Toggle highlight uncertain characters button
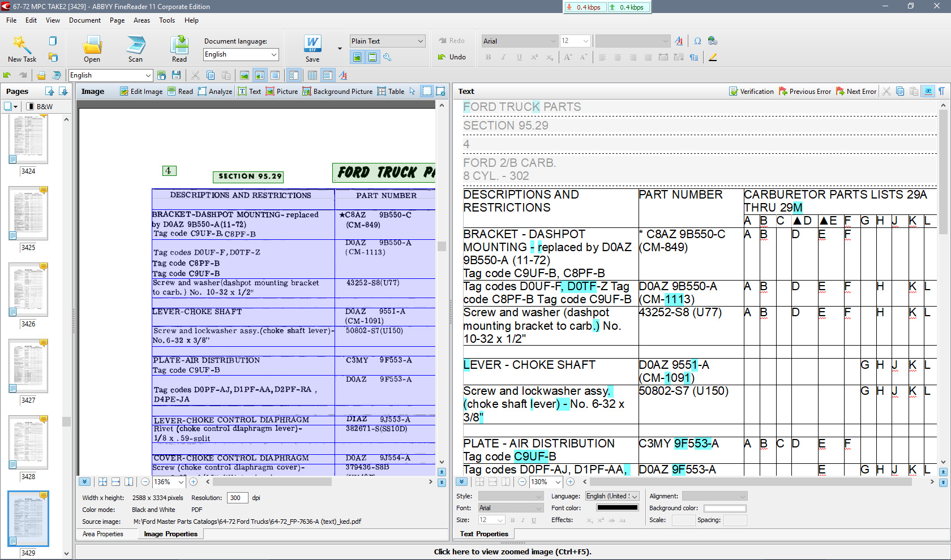The image size is (951, 560). (928, 91)
